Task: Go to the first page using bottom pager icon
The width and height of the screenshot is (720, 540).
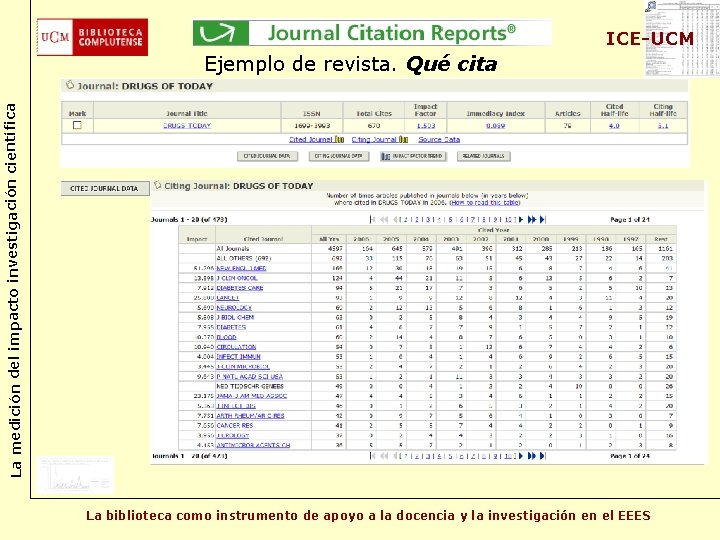Action: coord(372,456)
